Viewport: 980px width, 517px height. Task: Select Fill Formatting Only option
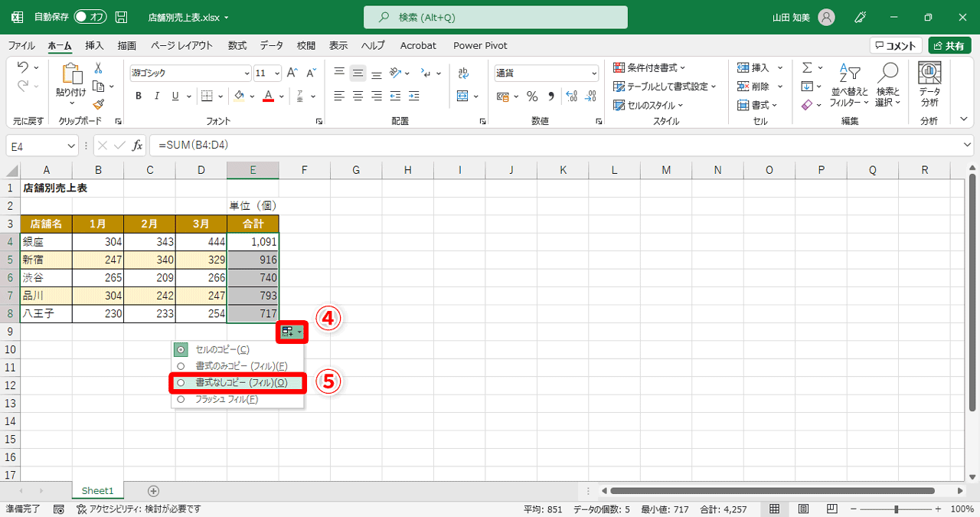[237, 366]
